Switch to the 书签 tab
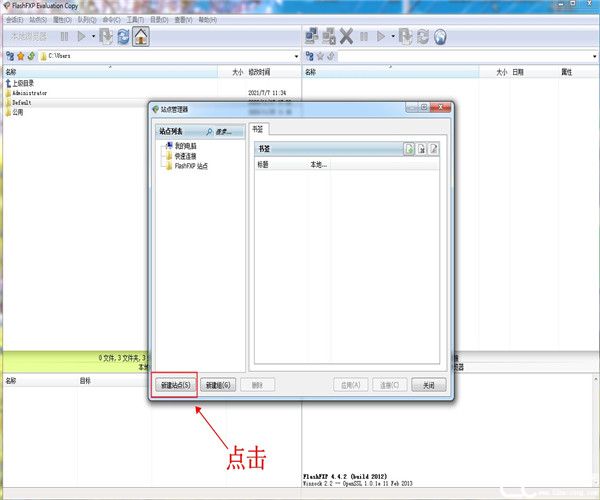The width and height of the screenshot is (600, 500). point(259,128)
